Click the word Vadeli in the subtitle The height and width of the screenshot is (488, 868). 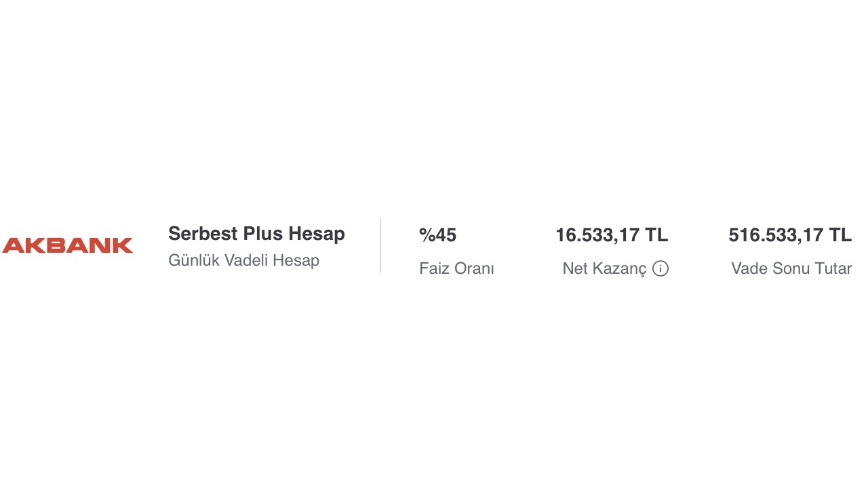coord(245,260)
